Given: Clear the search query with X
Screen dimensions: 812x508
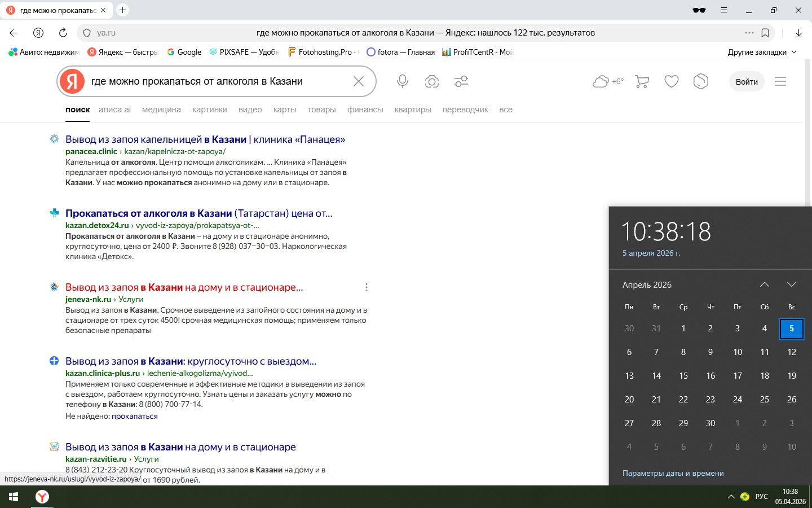Looking at the screenshot, I should click(x=359, y=81).
